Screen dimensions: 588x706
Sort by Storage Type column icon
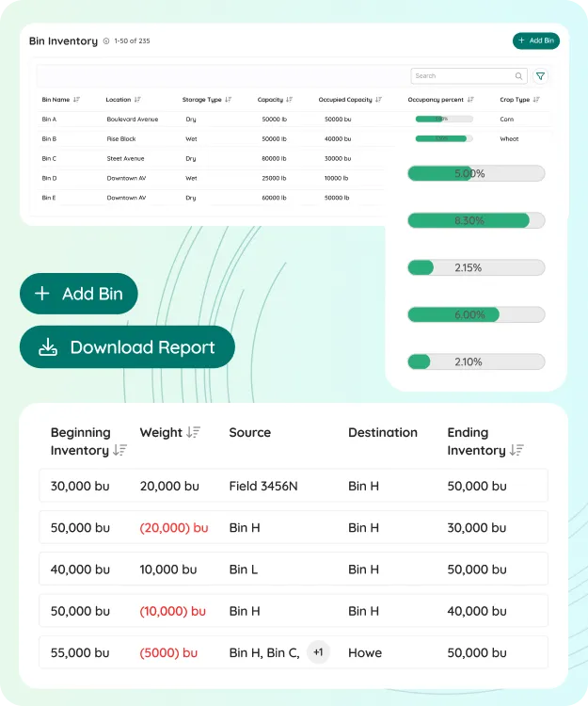(229, 100)
